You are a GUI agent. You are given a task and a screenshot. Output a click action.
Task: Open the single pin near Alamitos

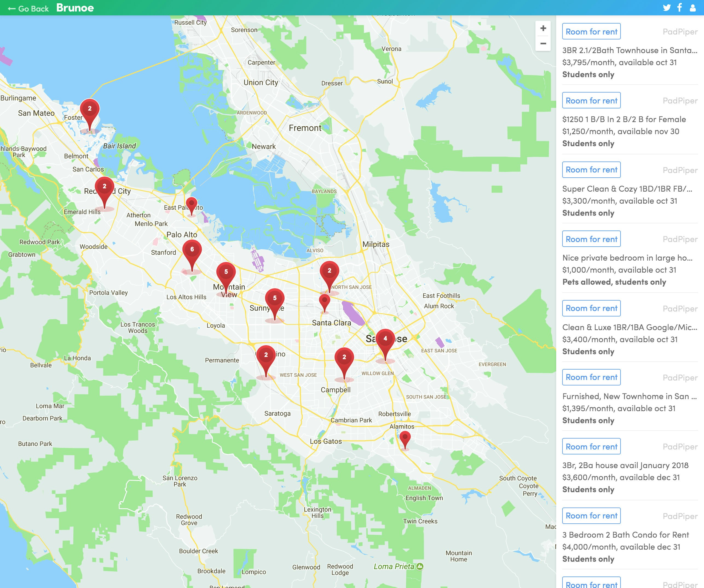405,436
